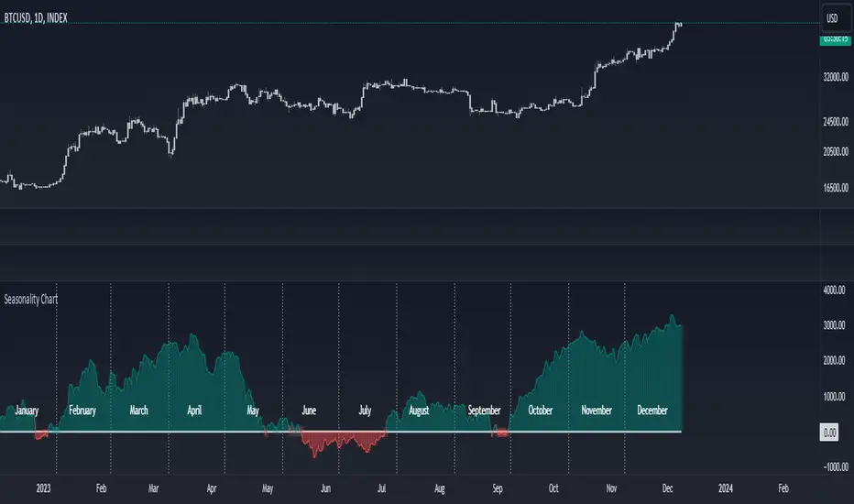Click the 16500.00 level on the price axis

834,187
